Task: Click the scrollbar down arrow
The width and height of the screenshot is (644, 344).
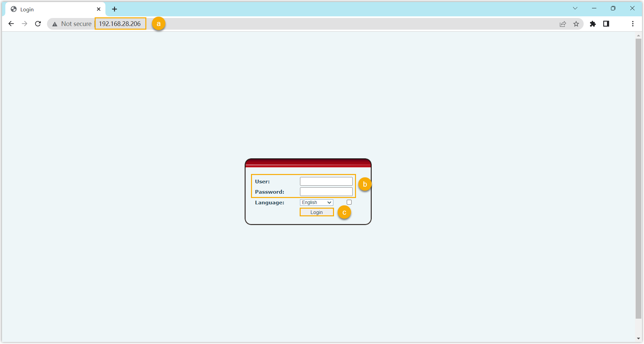Action: 638,338
